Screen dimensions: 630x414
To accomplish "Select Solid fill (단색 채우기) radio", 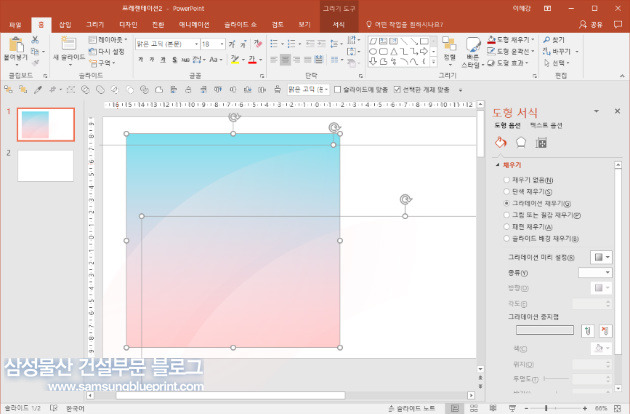I will click(506, 192).
